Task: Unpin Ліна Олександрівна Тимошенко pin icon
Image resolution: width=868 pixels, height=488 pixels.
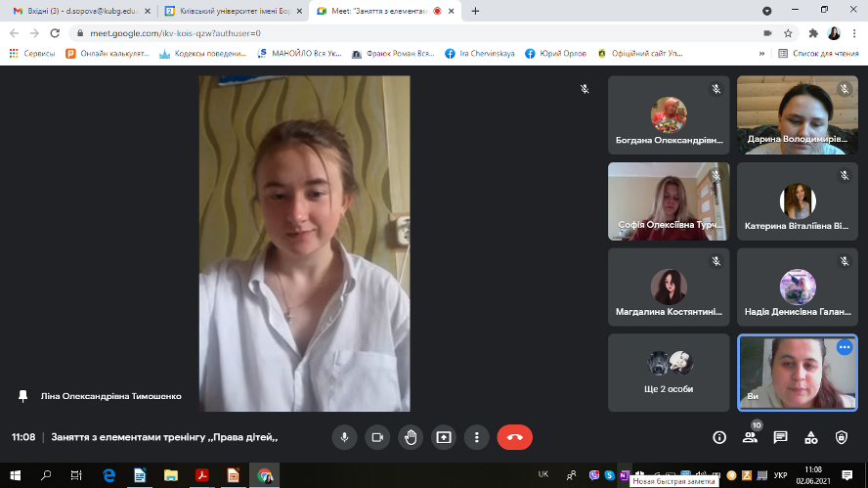Action: 22,396
